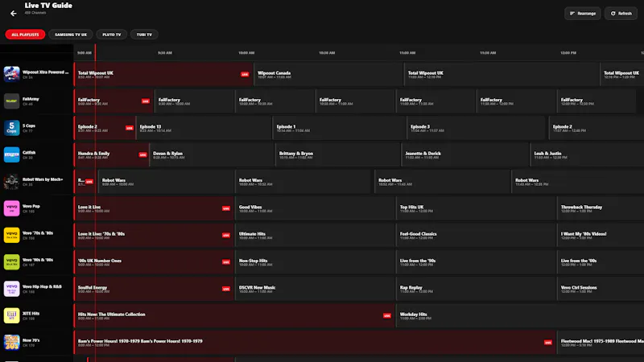Click the 10:00 AM time marker
Screen dimensions: 644x362
pos(246,53)
